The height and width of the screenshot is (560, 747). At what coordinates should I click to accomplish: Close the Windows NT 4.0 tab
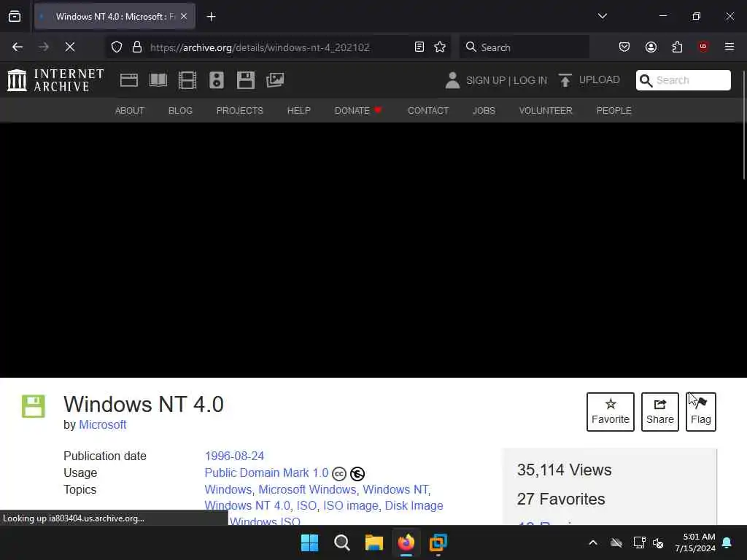pos(184,16)
